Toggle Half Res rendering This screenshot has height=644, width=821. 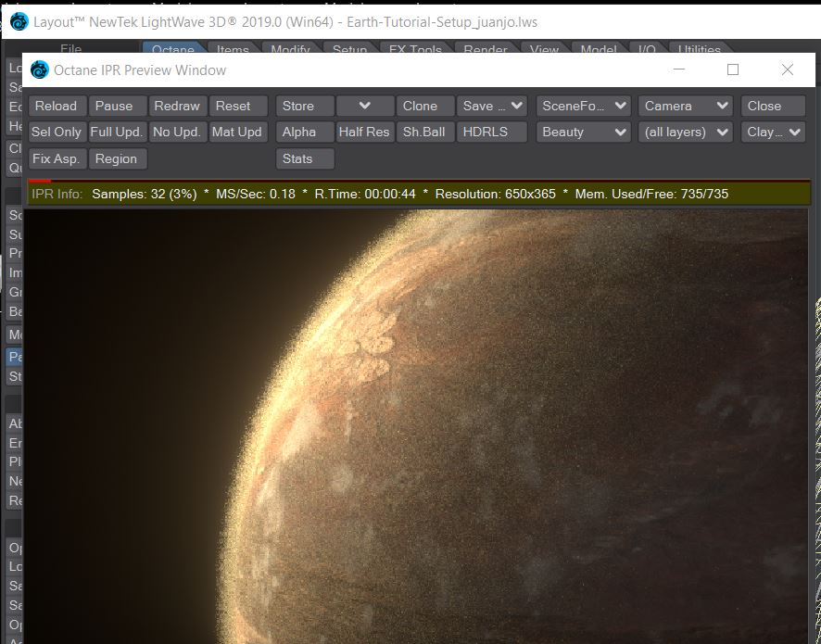coord(365,132)
